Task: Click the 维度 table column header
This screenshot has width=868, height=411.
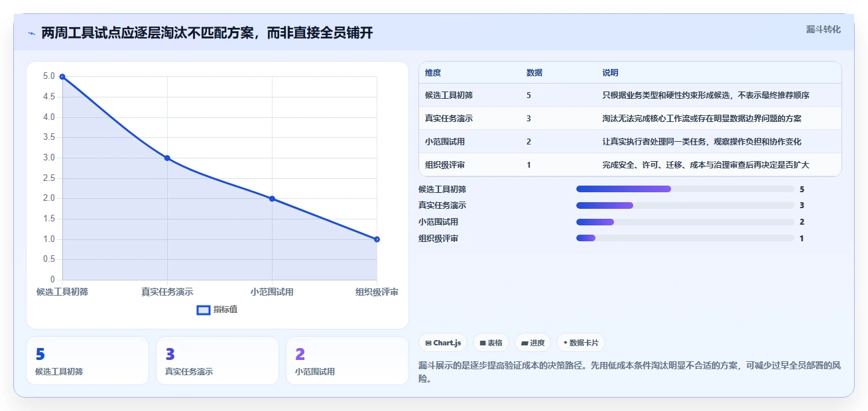Action: tap(433, 72)
